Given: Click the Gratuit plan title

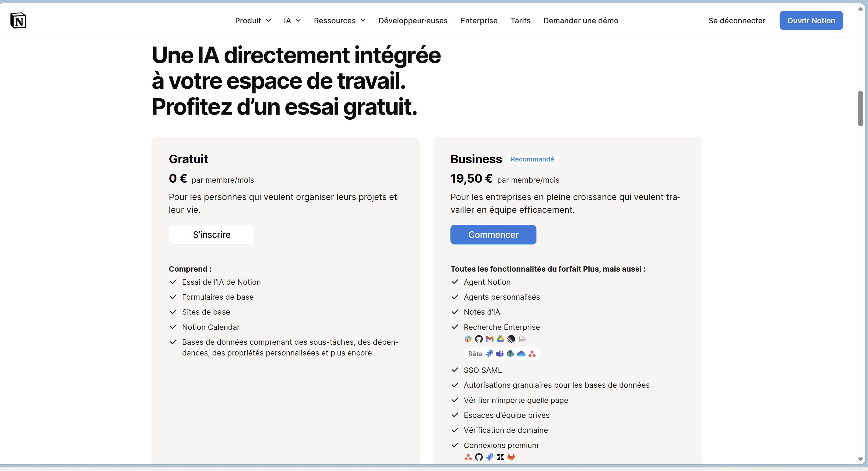Looking at the screenshot, I should coord(188,159).
